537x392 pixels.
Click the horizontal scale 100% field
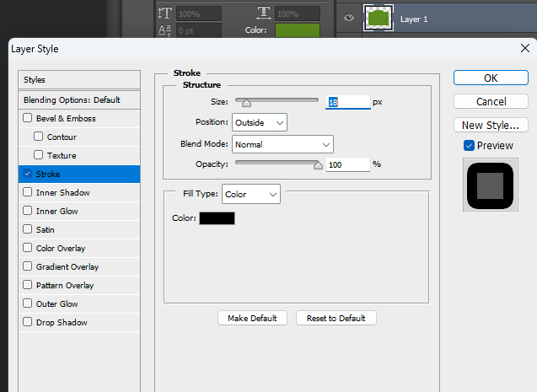click(x=298, y=13)
